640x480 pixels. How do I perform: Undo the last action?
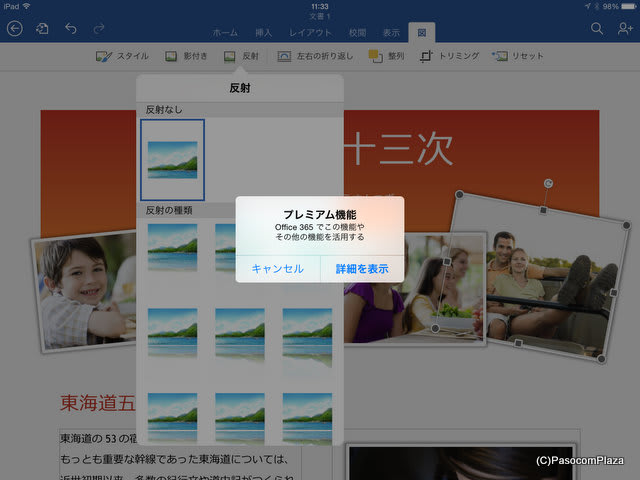coord(71,29)
